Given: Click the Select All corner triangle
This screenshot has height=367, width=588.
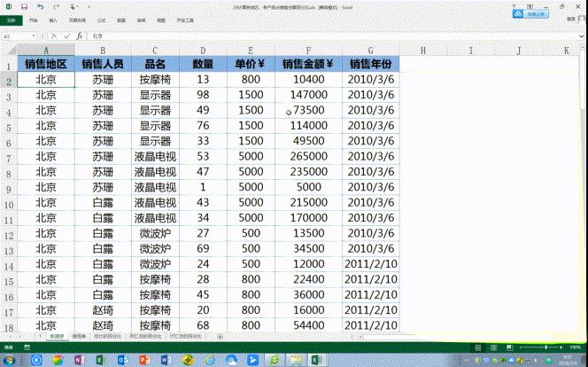Looking at the screenshot, I should (12, 51).
